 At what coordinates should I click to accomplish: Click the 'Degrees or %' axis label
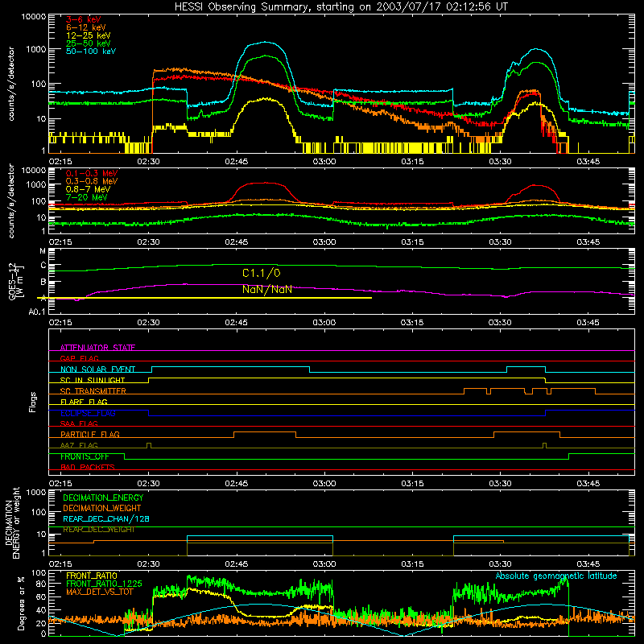pos(21,603)
